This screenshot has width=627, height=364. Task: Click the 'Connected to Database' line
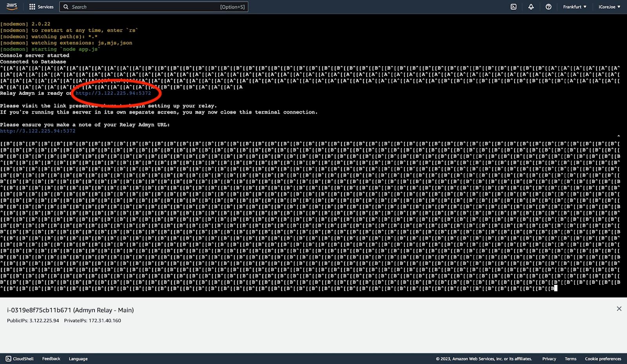33,62
